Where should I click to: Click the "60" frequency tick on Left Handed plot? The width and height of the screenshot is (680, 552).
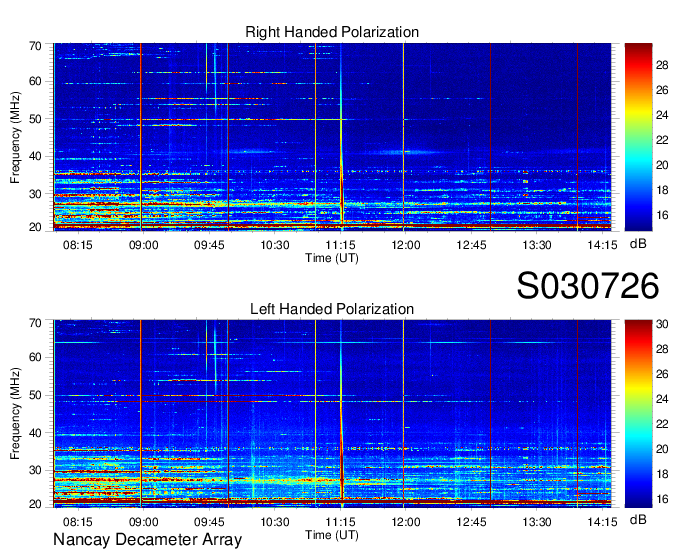35,358
